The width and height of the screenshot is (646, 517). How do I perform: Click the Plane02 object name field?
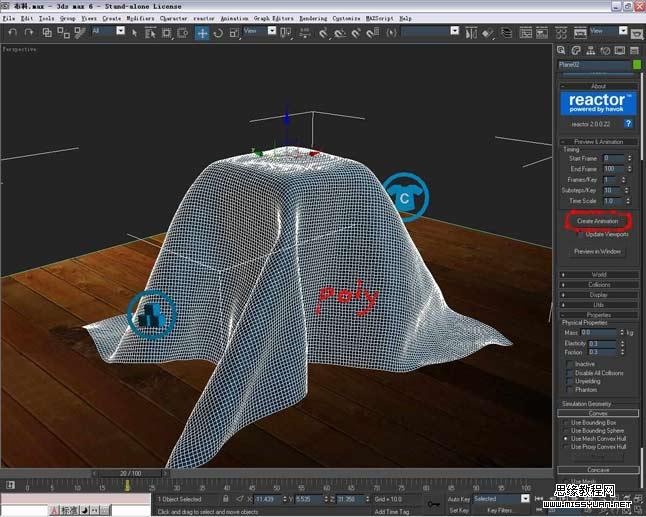point(594,64)
